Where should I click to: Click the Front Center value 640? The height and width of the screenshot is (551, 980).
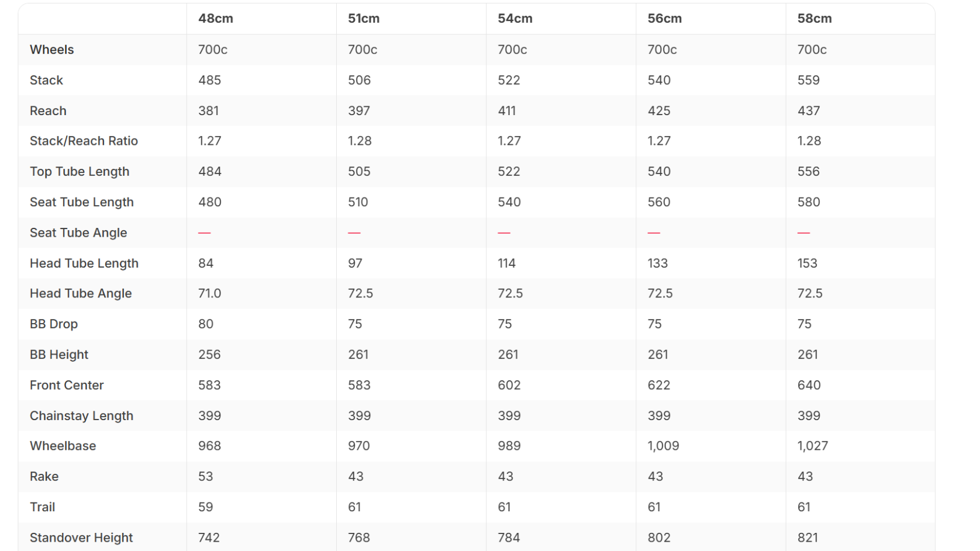809,385
